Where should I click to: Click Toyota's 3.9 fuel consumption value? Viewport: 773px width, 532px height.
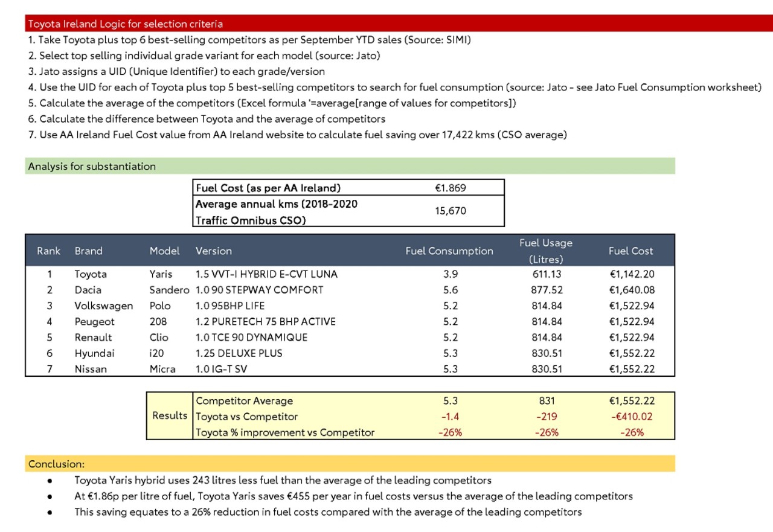pos(451,274)
